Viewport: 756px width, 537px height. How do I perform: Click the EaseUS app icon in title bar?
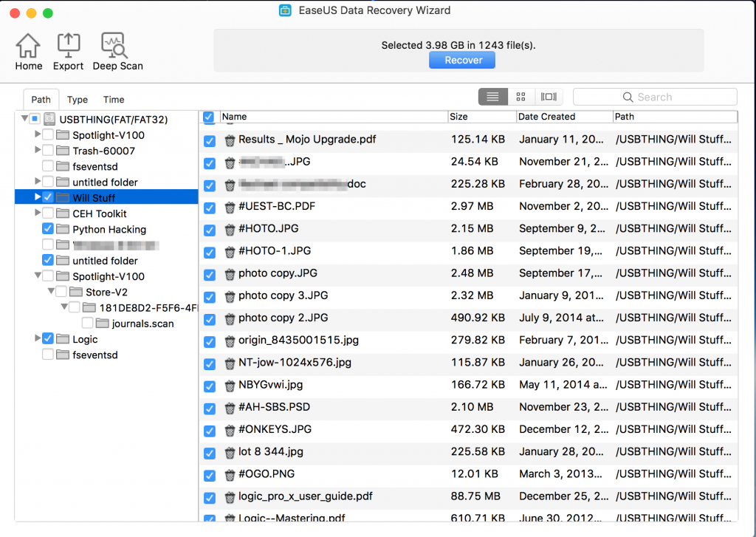pos(286,10)
